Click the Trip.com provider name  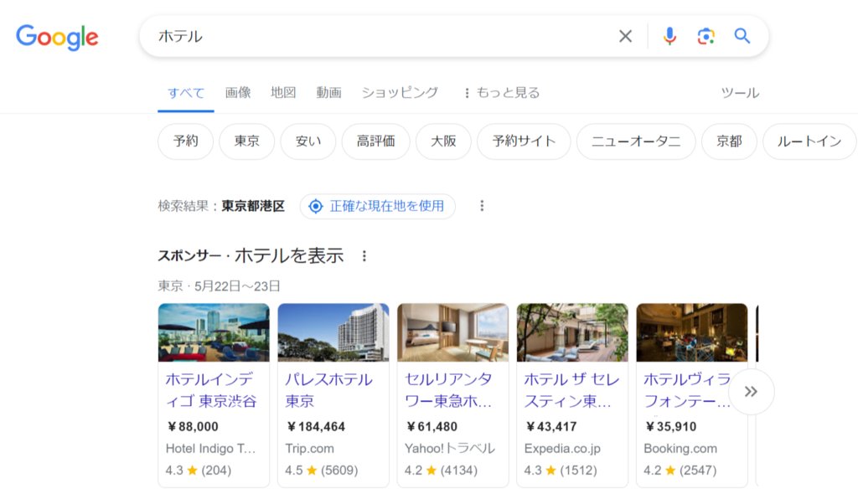pos(310,448)
